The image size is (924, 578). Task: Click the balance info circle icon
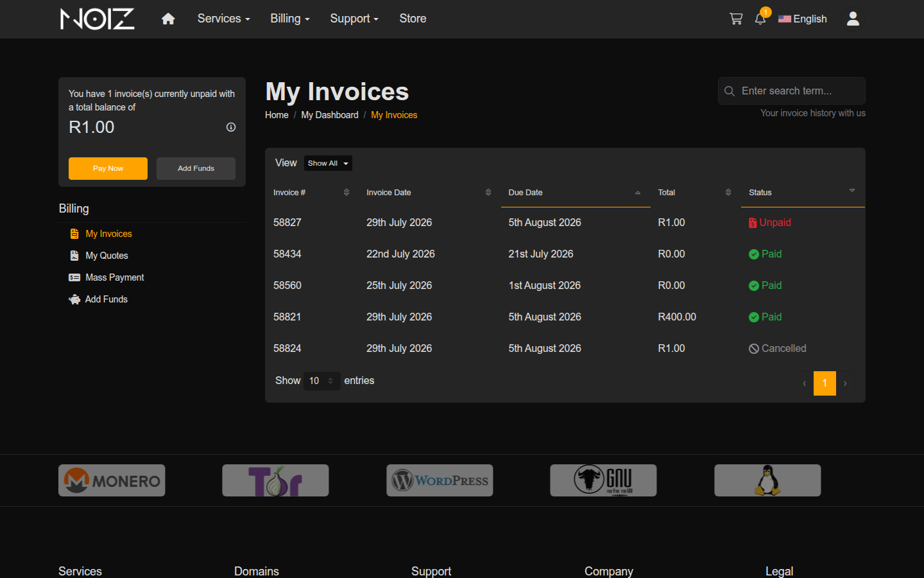coord(231,127)
